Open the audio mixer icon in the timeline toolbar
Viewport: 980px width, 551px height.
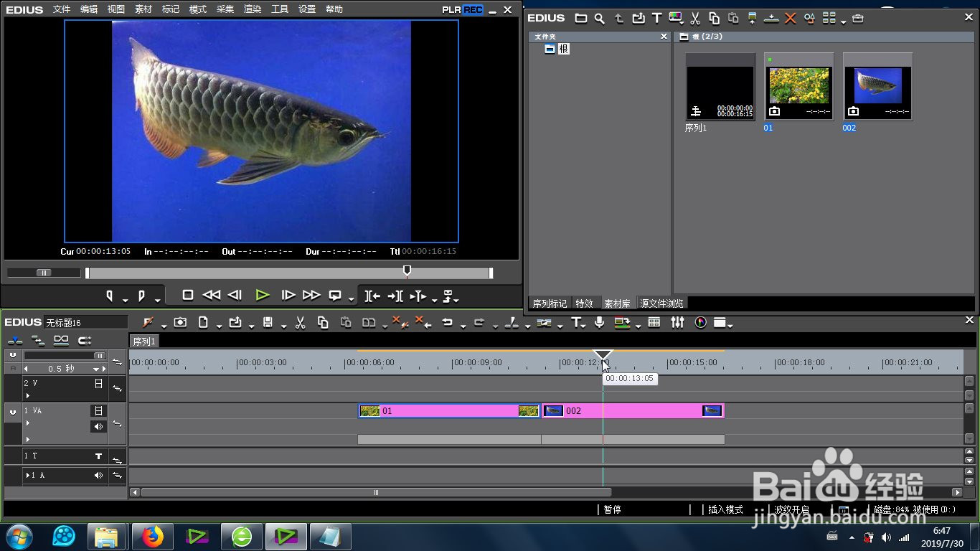(677, 323)
